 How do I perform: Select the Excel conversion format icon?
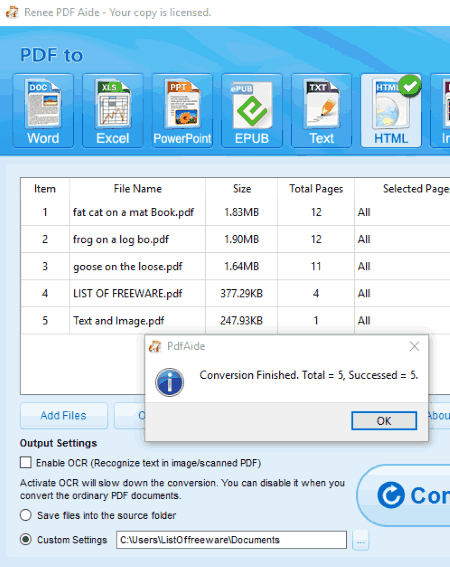click(113, 111)
